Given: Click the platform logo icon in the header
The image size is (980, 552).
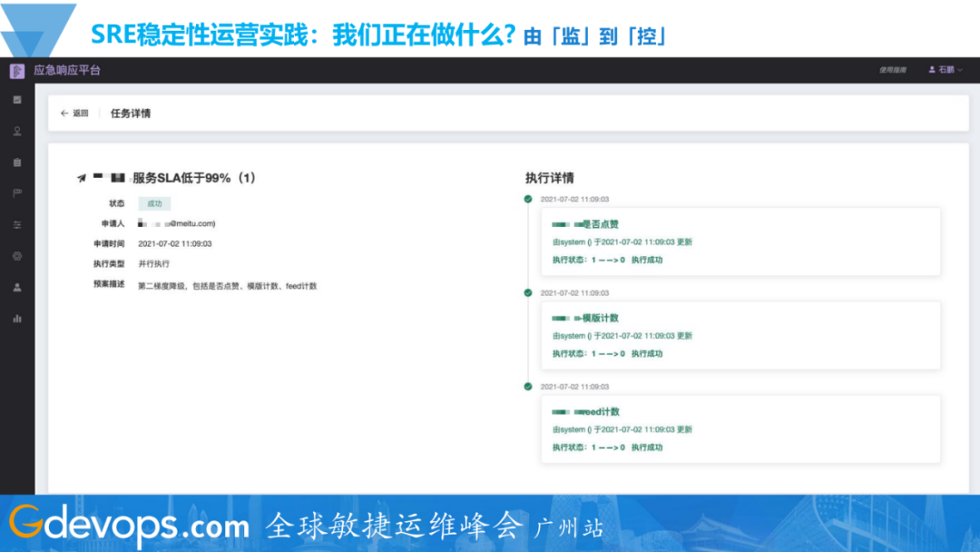Looking at the screenshot, I should pyautogui.click(x=17, y=71).
